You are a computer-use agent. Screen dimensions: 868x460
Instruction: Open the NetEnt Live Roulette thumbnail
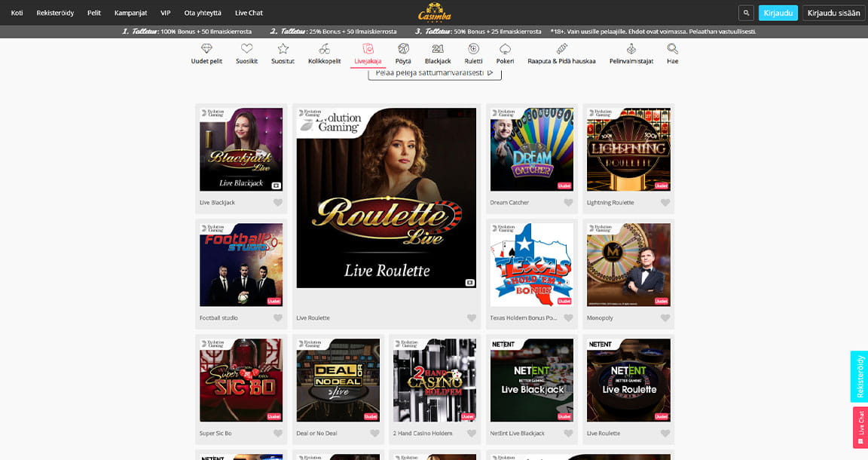628,380
